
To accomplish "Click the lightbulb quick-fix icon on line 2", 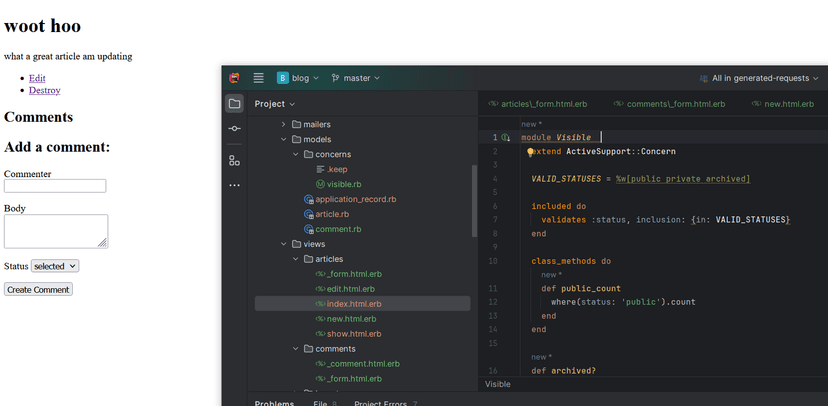I will (x=531, y=152).
